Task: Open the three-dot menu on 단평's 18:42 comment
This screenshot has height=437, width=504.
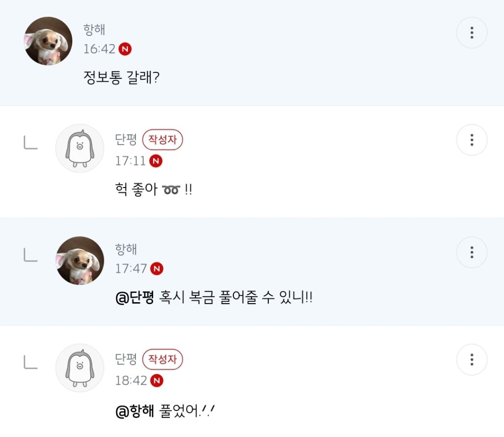Action: click(x=472, y=360)
